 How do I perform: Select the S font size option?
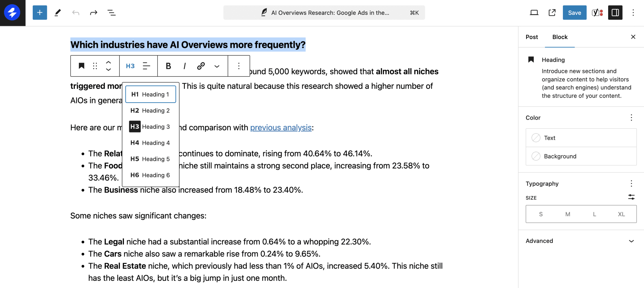point(541,214)
